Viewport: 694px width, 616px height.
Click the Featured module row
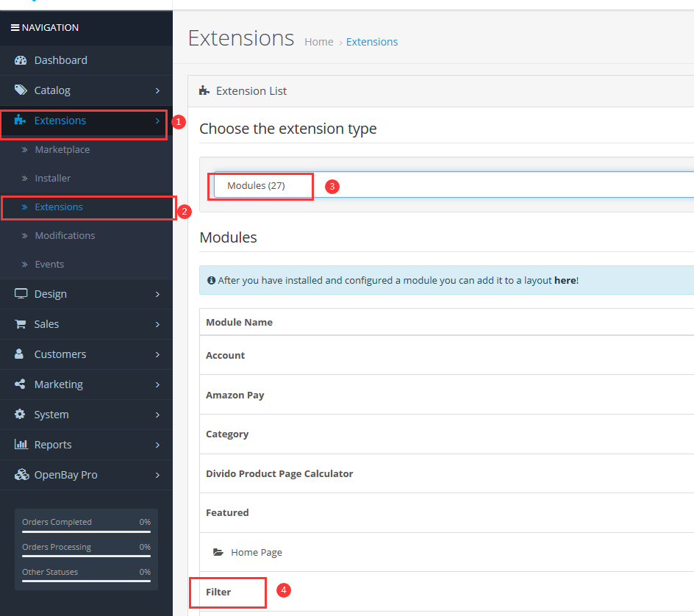[446, 513]
